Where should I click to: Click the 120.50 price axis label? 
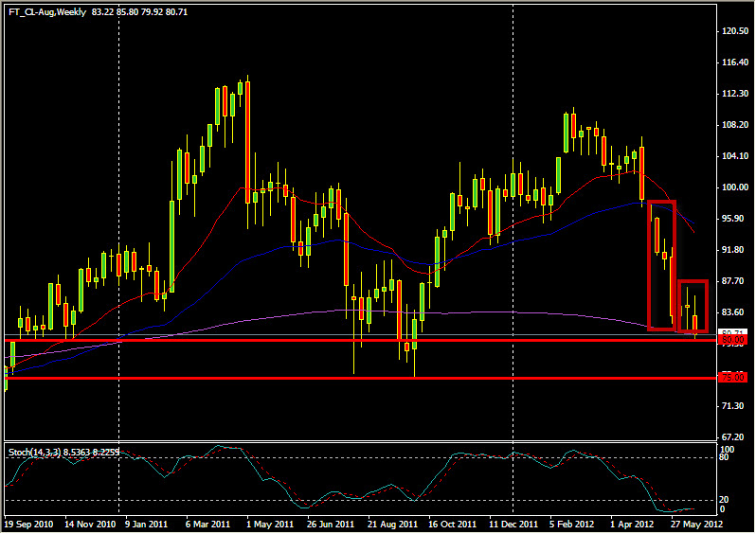coord(735,31)
